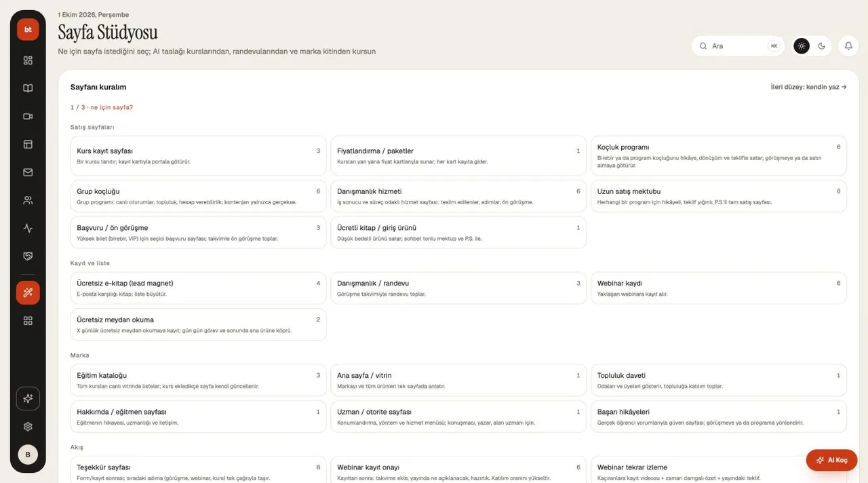The width and height of the screenshot is (868, 483).
Task: Choose the 'Ücretsiz meydan okuma' card
Action: pos(199,324)
